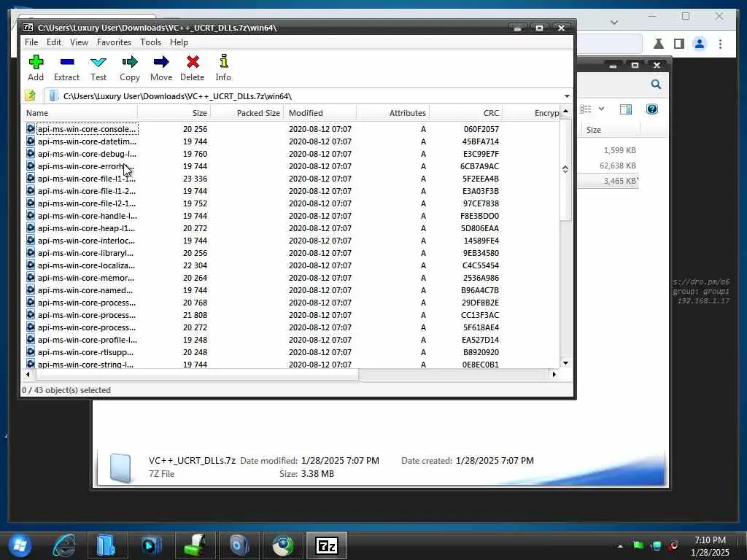Select api-ms-win-core-debug file

point(88,154)
